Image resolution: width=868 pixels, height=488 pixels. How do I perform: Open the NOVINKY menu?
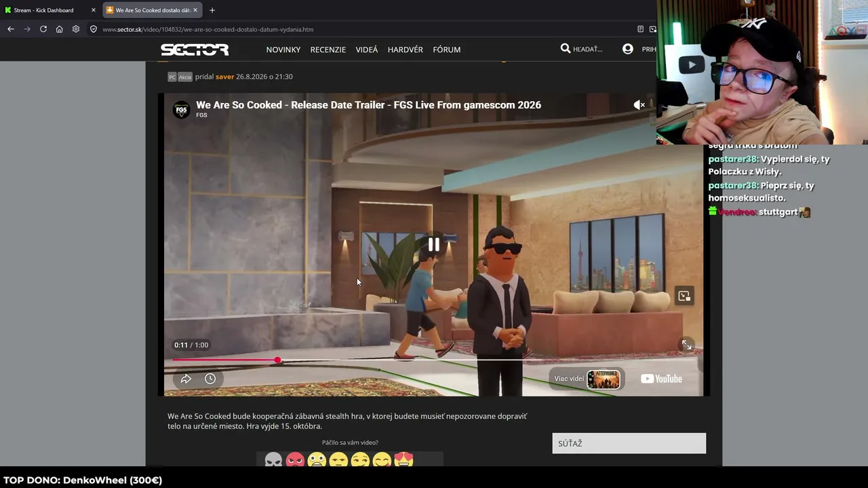[x=283, y=49]
